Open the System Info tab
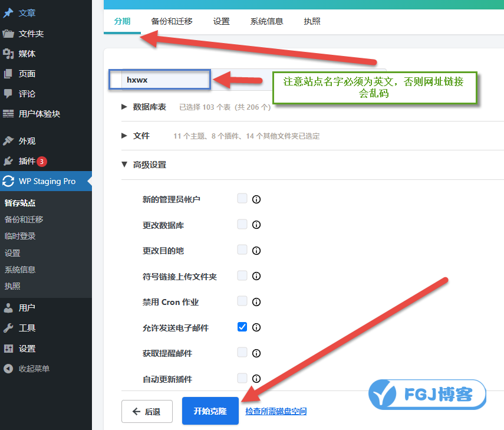The height and width of the screenshot is (430, 504). tap(266, 21)
